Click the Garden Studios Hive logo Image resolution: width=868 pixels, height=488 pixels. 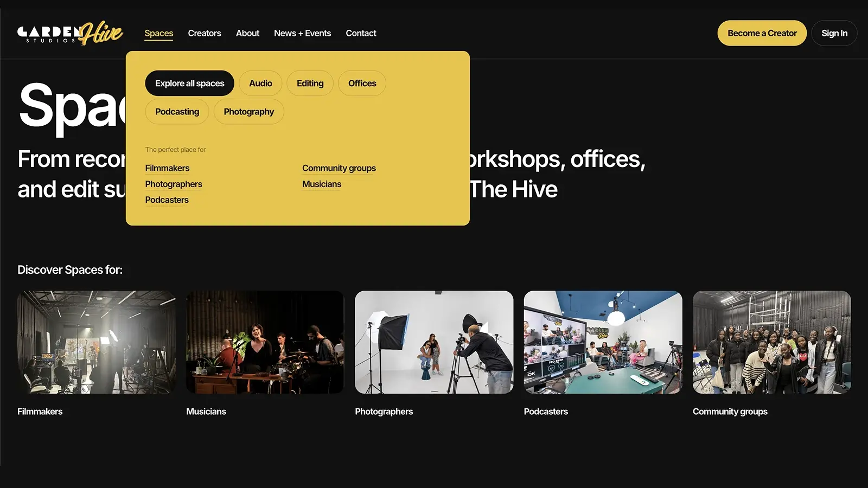[x=69, y=33]
